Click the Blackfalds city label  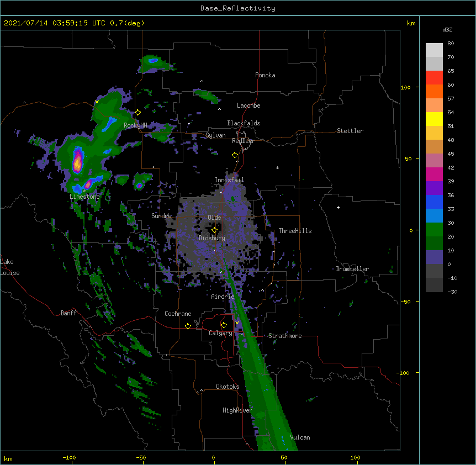point(244,123)
